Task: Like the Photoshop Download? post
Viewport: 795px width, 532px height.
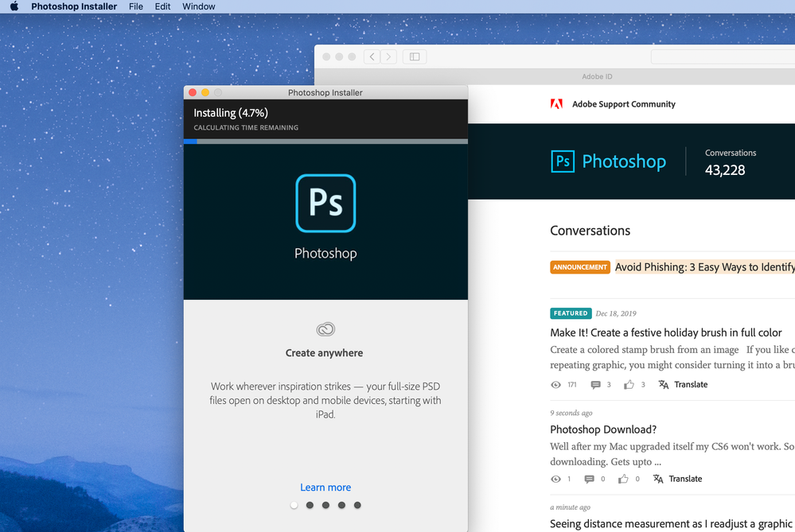Action: point(623,479)
